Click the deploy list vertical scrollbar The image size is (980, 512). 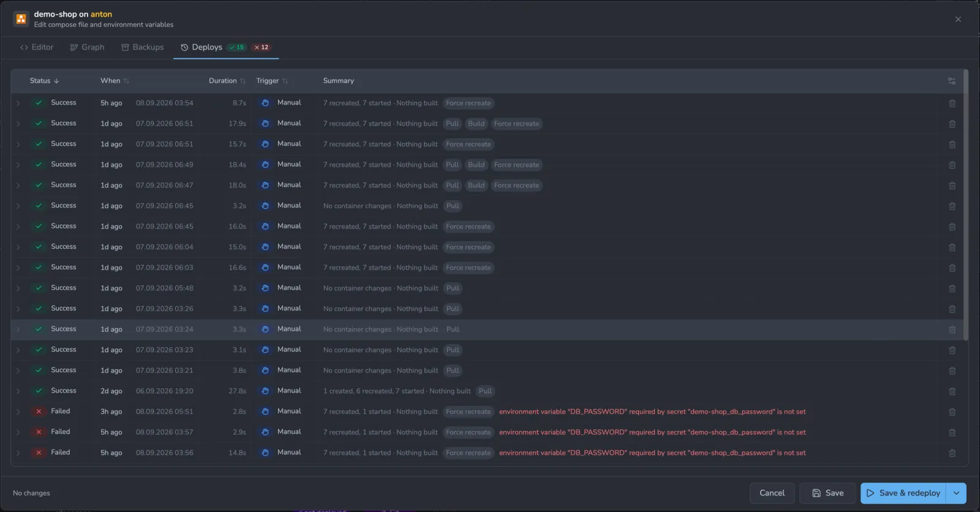coord(966,205)
